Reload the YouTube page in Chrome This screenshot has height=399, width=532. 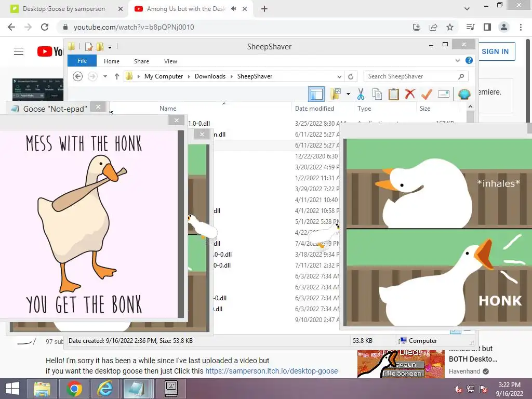pos(45,27)
